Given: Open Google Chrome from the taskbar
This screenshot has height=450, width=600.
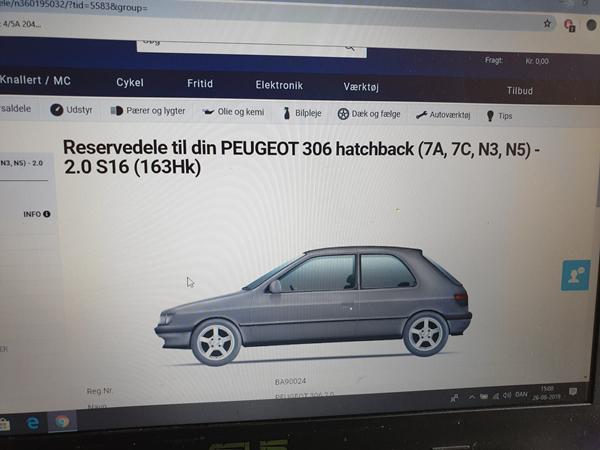Looking at the screenshot, I should 62,422.
